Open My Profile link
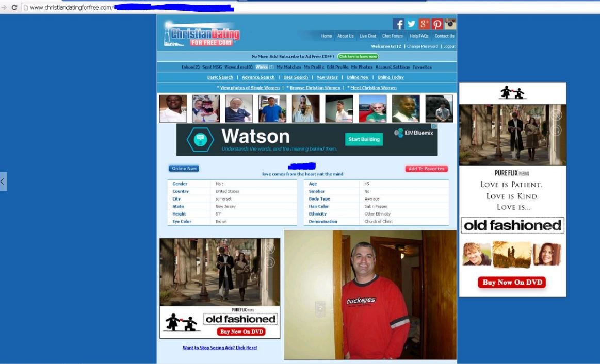The image size is (600, 364). (x=314, y=67)
